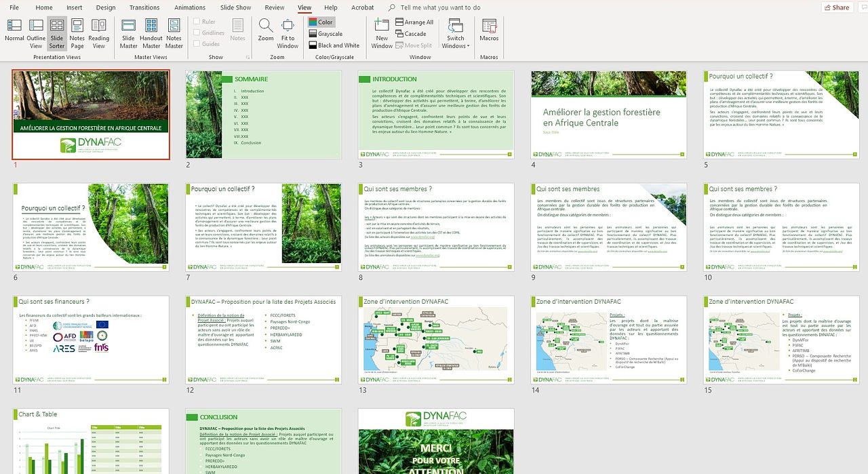Open the File menu

point(14,7)
